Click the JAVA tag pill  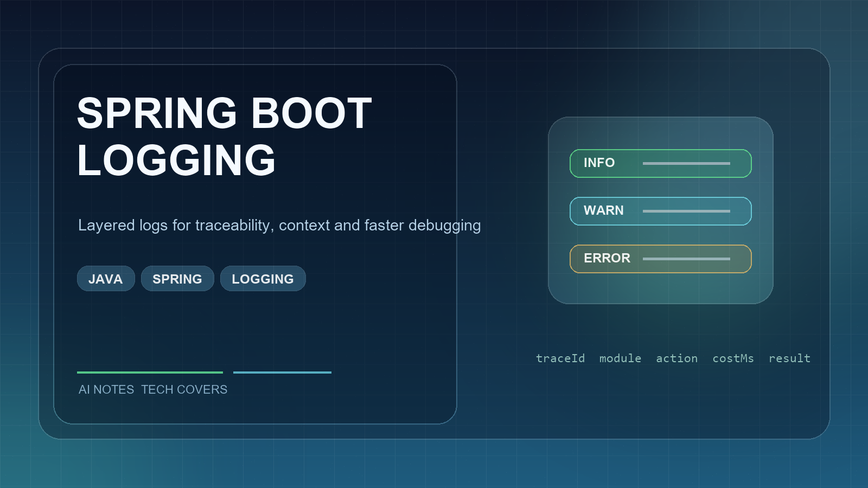point(106,279)
